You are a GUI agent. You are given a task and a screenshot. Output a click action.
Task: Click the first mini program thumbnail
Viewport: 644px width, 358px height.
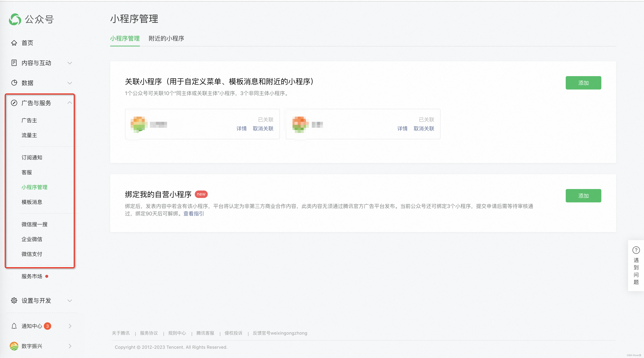(x=139, y=124)
